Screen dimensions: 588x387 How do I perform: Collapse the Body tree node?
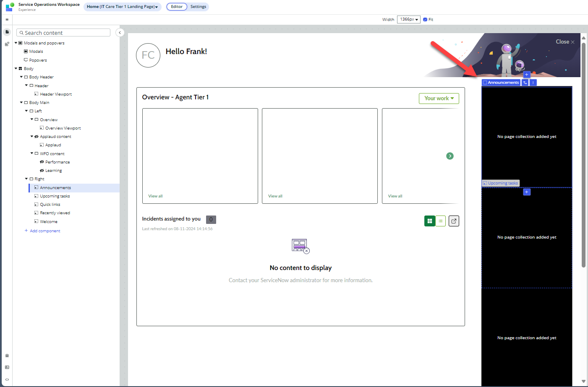[x=16, y=68]
